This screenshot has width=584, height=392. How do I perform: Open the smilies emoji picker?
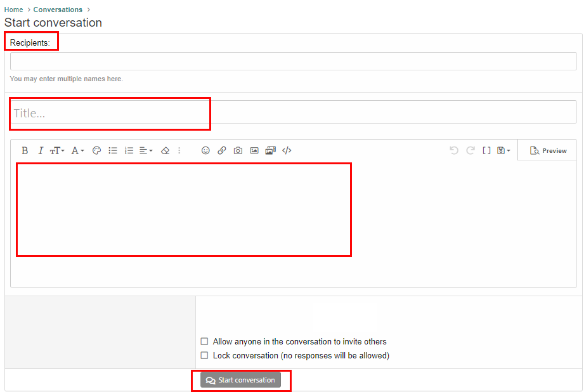[205, 150]
